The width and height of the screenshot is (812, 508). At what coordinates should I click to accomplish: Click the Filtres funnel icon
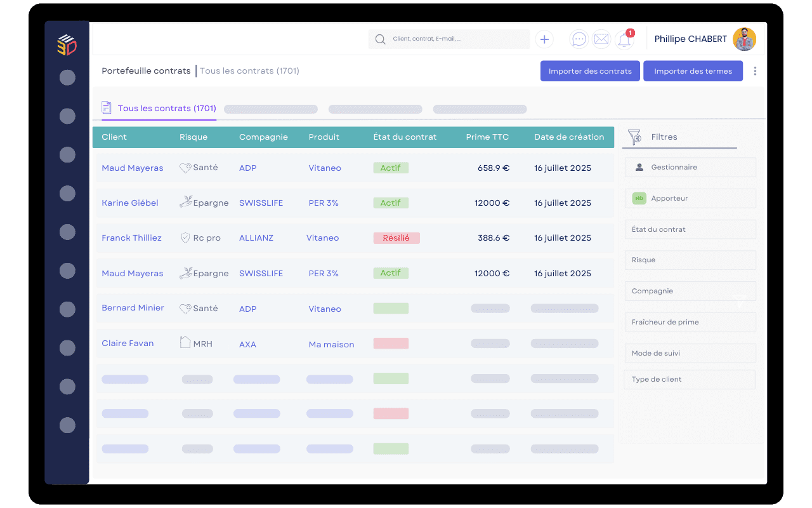[634, 137]
